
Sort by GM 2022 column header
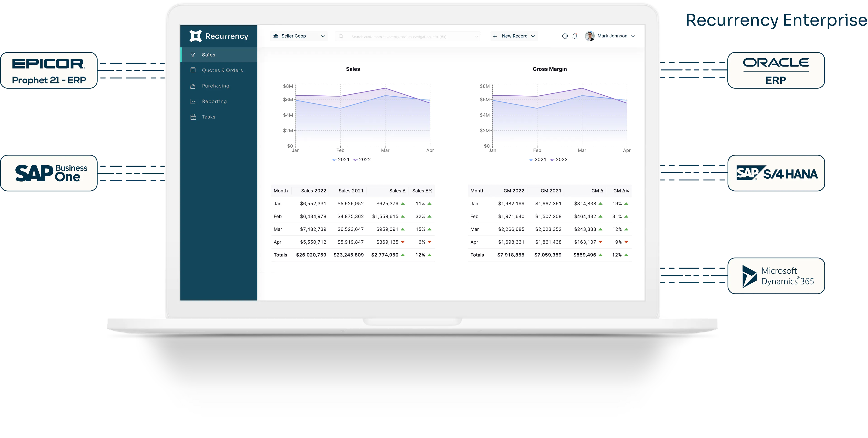click(x=514, y=191)
